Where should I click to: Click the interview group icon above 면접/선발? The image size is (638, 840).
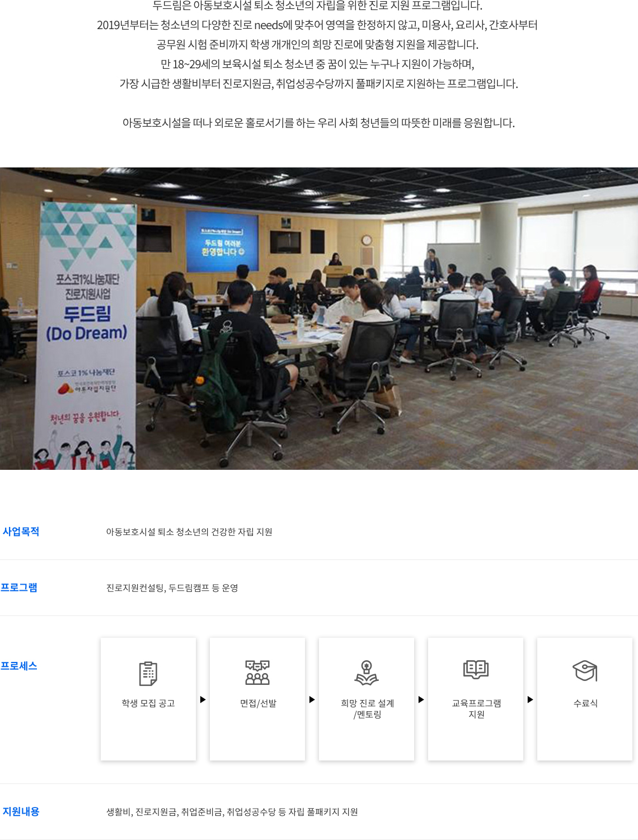point(257,673)
